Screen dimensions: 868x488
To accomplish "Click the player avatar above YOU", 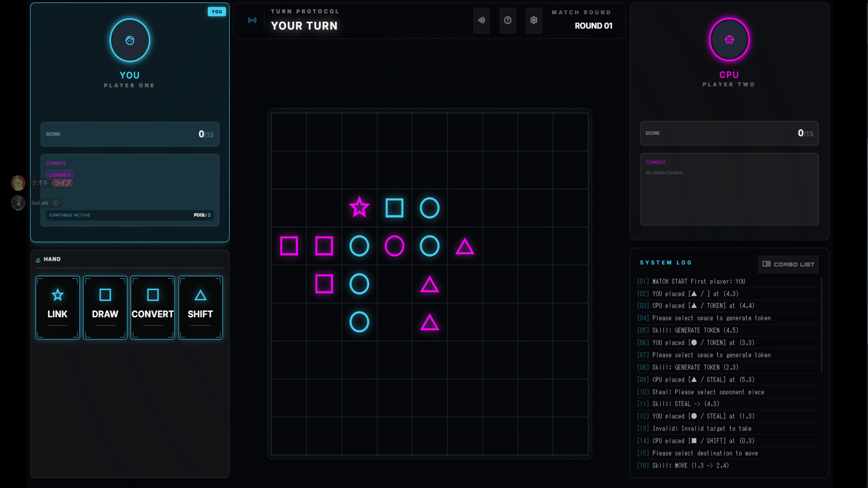I will [130, 40].
